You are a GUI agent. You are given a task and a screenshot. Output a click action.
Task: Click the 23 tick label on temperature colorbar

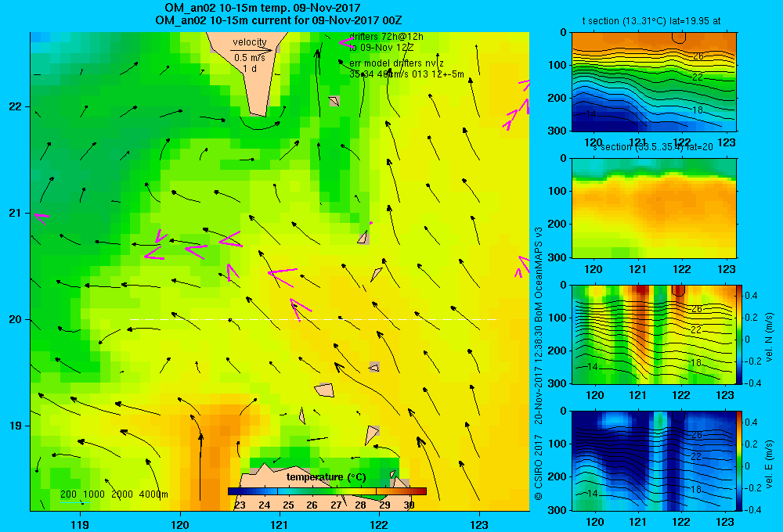(x=240, y=505)
